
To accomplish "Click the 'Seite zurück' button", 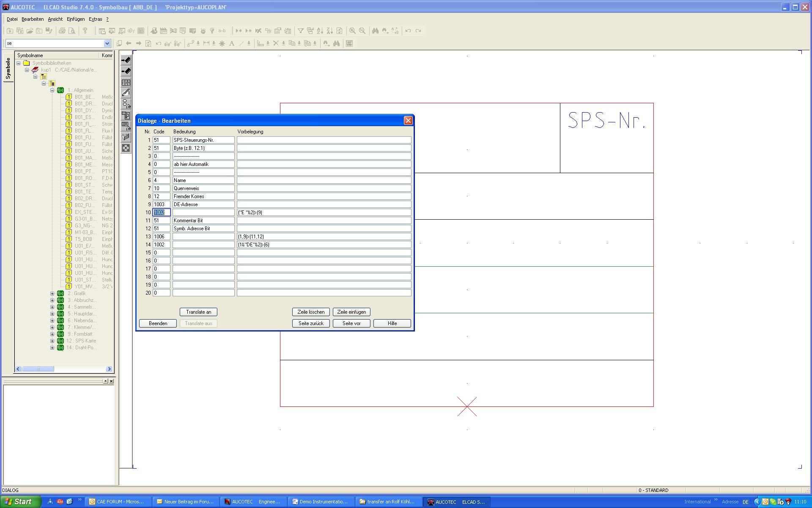I will pyautogui.click(x=311, y=323).
